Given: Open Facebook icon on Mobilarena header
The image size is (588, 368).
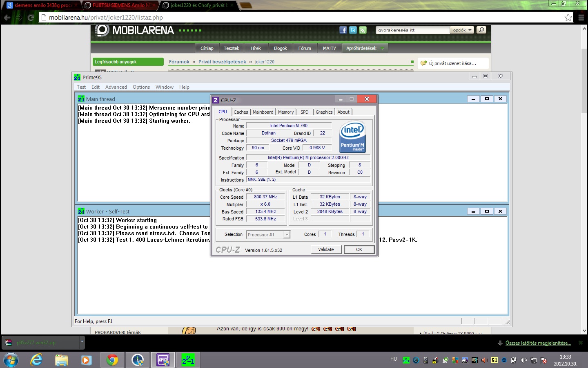Looking at the screenshot, I should [x=343, y=30].
